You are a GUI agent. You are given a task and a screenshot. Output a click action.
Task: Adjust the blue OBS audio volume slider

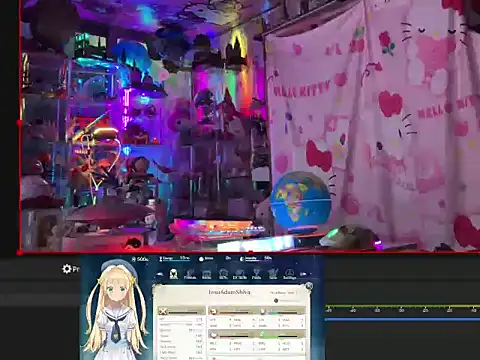(402, 319)
